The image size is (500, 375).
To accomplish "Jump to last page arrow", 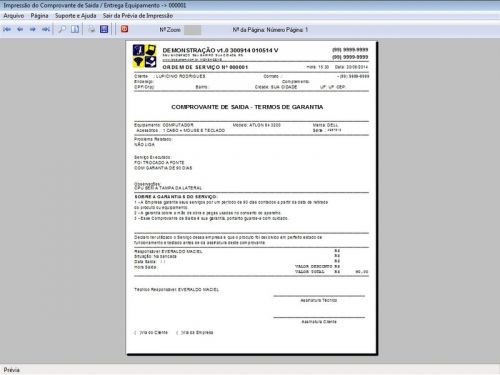I will click(x=46, y=29).
